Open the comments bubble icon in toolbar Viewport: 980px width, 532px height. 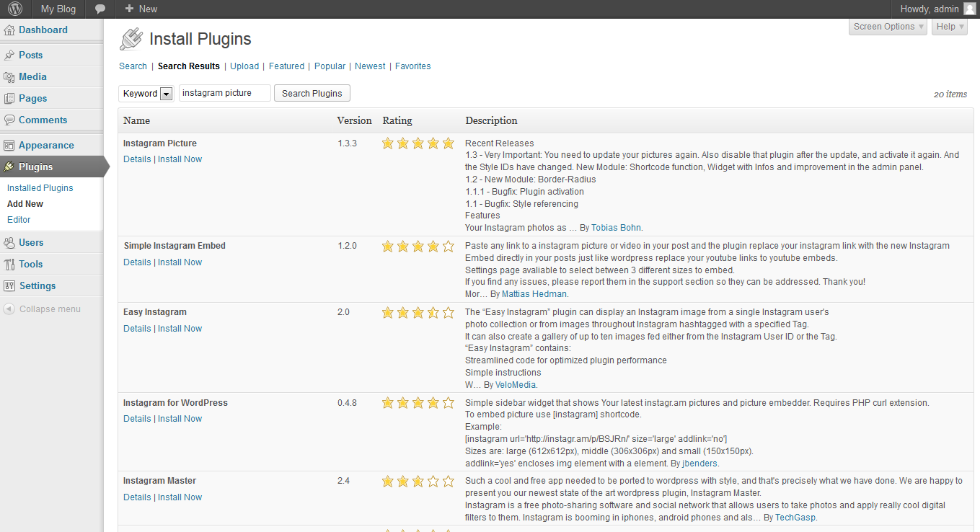pyautogui.click(x=100, y=9)
